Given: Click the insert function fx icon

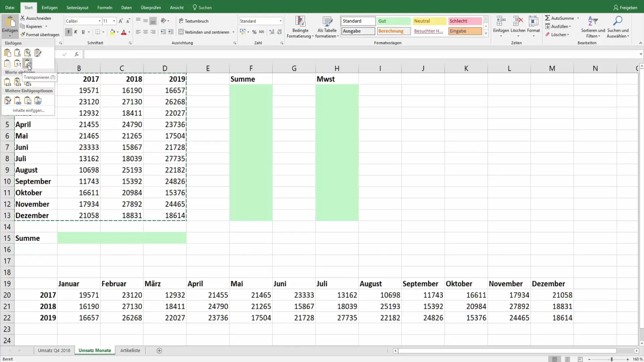Looking at the screenshot, I should [x=76, y=54].
